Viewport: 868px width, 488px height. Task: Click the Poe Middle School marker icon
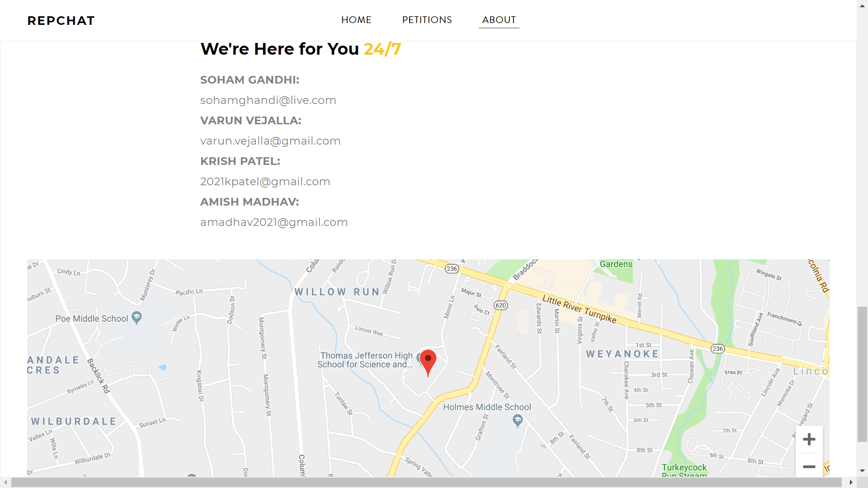point(137,318)
